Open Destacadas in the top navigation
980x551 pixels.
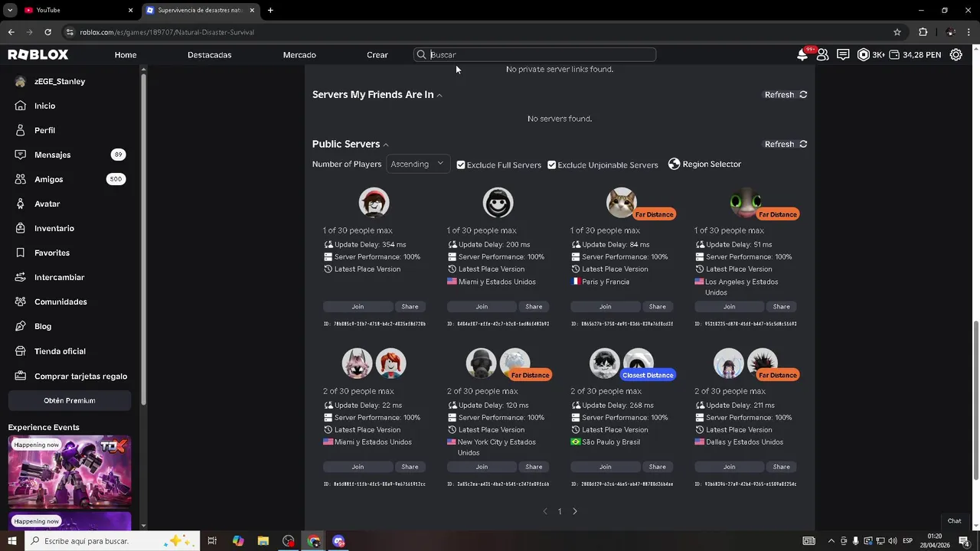click(209, 55)
